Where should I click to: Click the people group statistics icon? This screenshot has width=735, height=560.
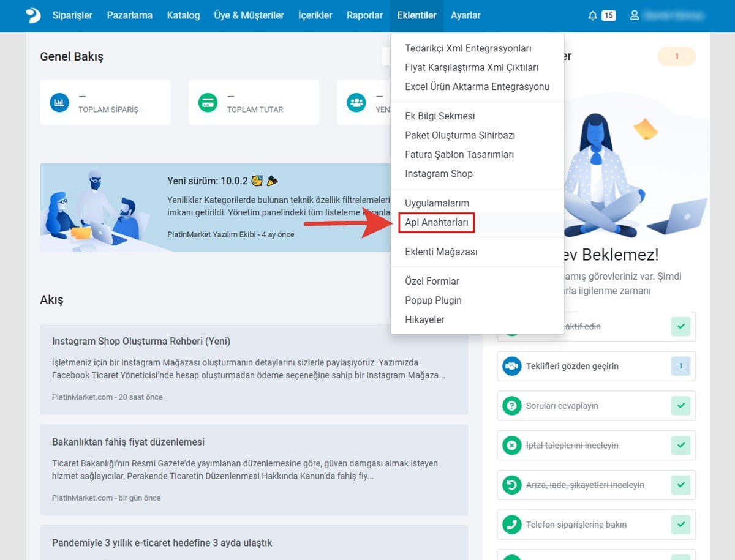[x=356, y=102]
